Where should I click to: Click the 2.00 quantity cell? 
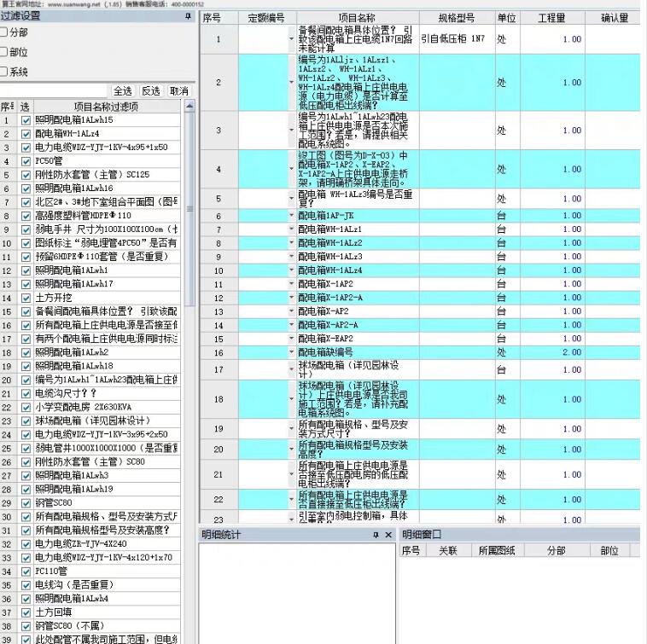[552, 352]
